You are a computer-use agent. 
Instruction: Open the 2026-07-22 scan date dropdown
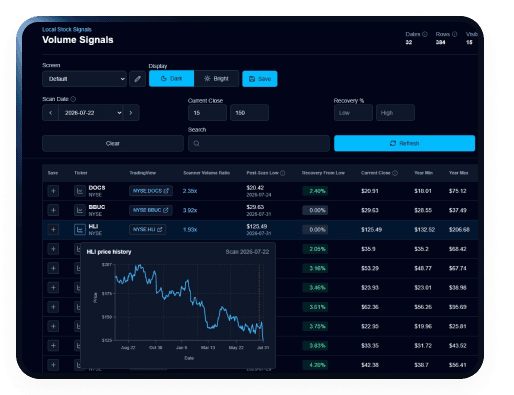[x=91, y=113]
